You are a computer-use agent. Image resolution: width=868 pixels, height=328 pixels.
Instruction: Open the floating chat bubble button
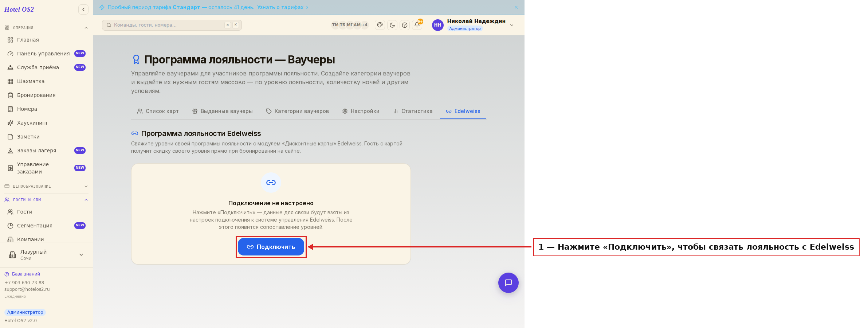pyautogui.click(x=508, y=283)
